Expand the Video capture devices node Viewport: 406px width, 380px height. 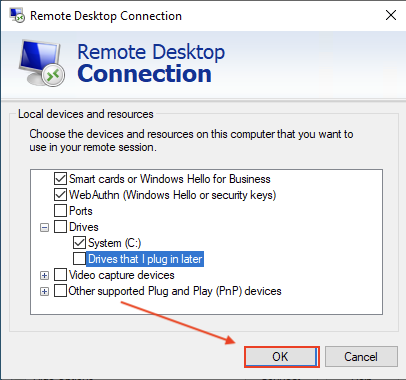click(44, 276)
